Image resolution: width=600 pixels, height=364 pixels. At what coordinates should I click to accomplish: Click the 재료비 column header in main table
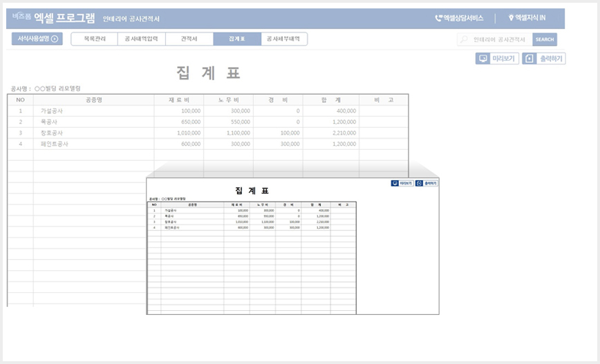(179, 99)
